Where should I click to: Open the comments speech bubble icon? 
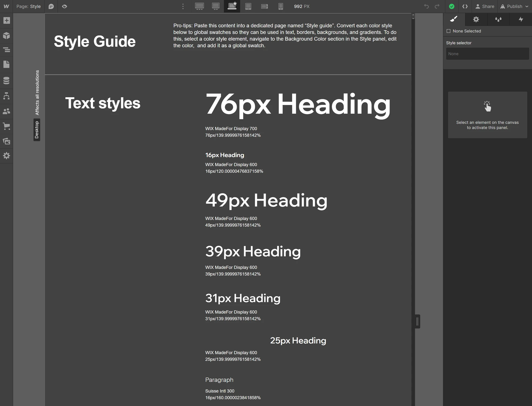[x=51, y=6]
